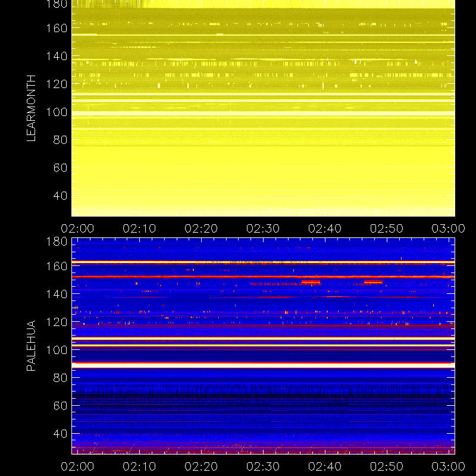Screen dimensions: 476x476
Task: Click the 02:00 time label under the Learmonth plot
Action: point(77,228)
